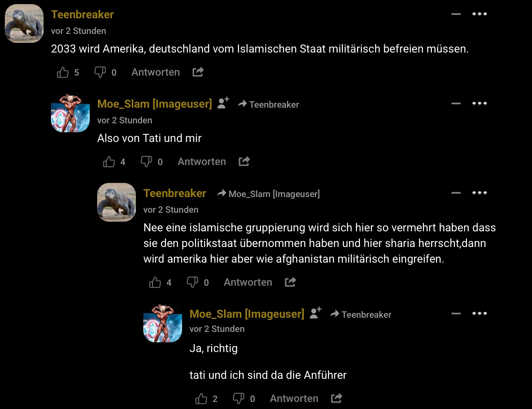This screenshot has width=532, height=409.
Task: Click Antworten under the top comment
Action: click(156, 72)
